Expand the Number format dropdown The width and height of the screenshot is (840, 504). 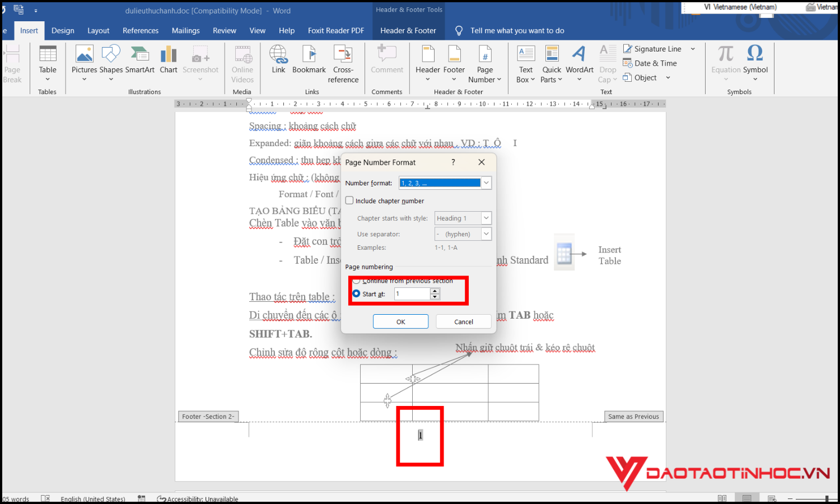pos(486,183)
